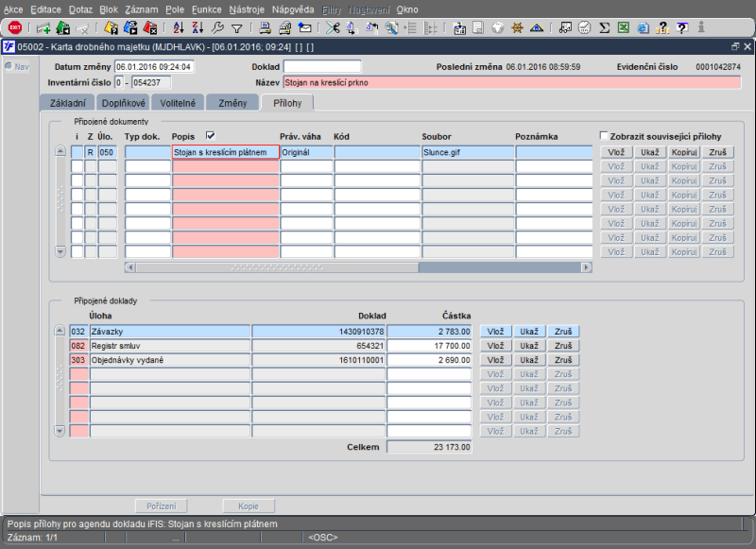This screenshot has height=549, width=756.
Task: Click the green save record icon
Action: point(62,28)
